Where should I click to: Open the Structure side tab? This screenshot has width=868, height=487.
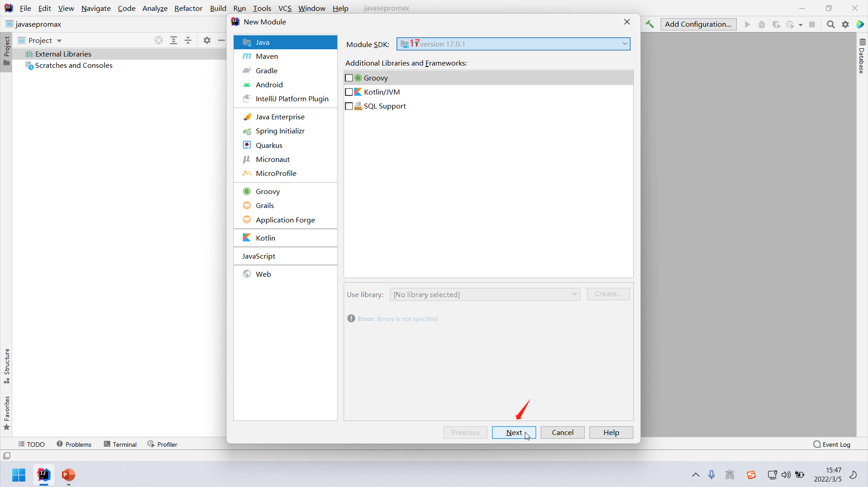6,366
